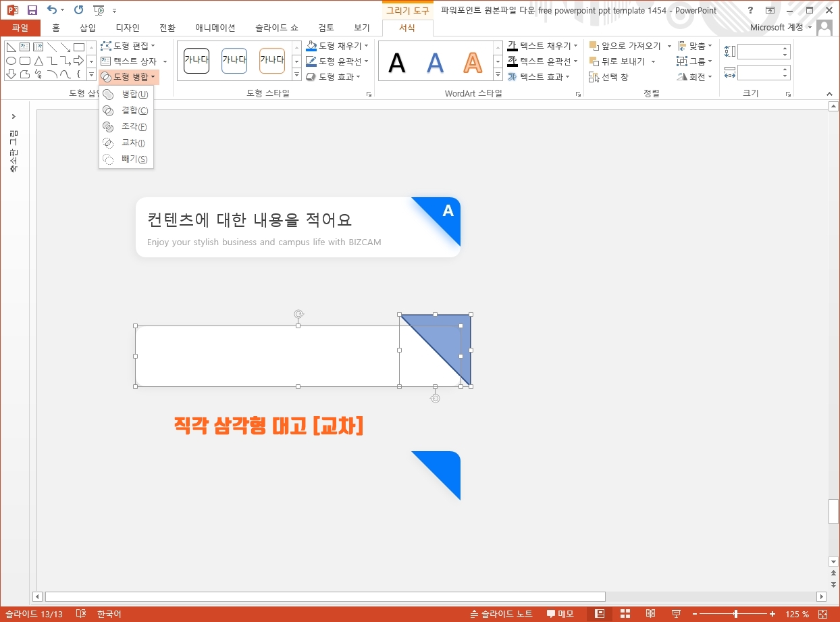Choose 빼기(S) from merge menu
This screenshot has height=622, width=840.
[126, 159]
